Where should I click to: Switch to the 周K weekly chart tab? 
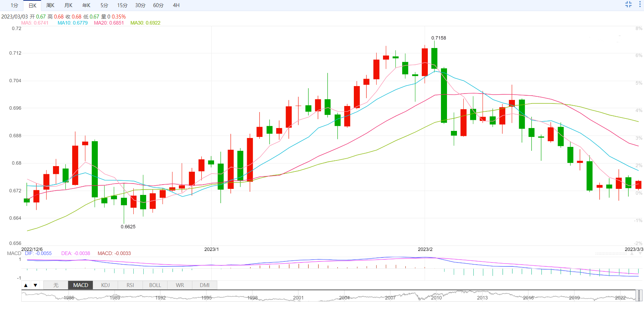tap(50, 5)
